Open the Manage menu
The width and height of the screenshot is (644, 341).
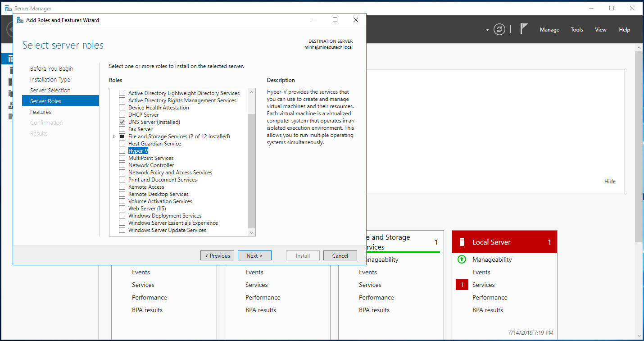[549, 29]
